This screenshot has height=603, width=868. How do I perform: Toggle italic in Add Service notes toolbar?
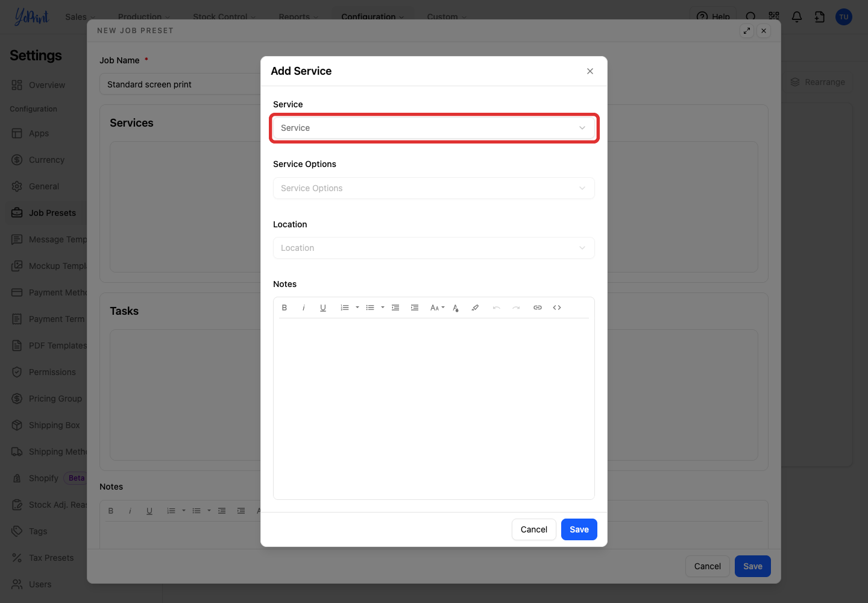coord(304,308)
